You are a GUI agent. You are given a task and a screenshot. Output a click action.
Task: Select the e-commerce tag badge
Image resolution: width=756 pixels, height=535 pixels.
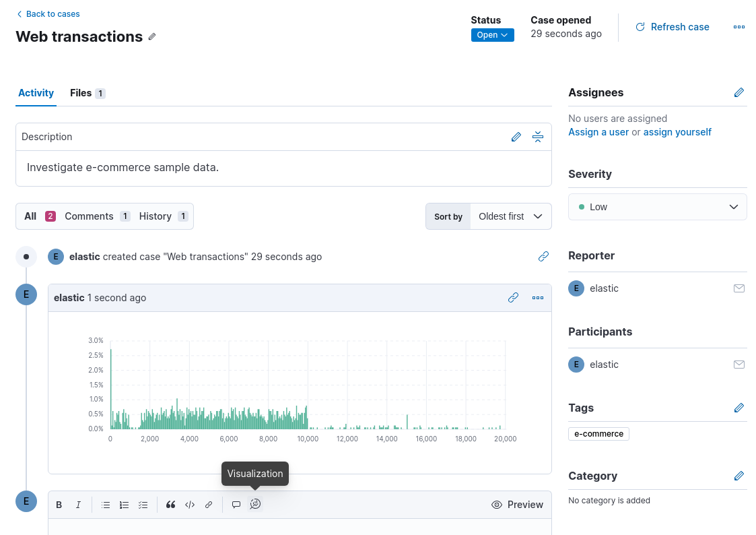point(598,433)
